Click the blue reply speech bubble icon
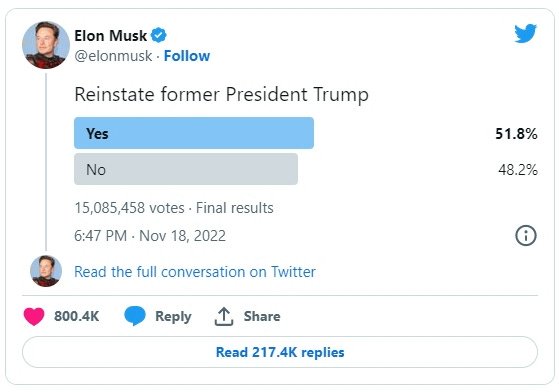This screenshot has height=392, width=559. (135, 316)
